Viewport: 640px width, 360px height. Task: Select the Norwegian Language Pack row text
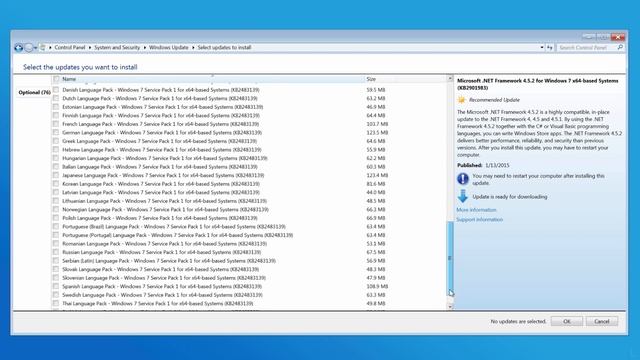pyautogui.click(x=165, y=210)
